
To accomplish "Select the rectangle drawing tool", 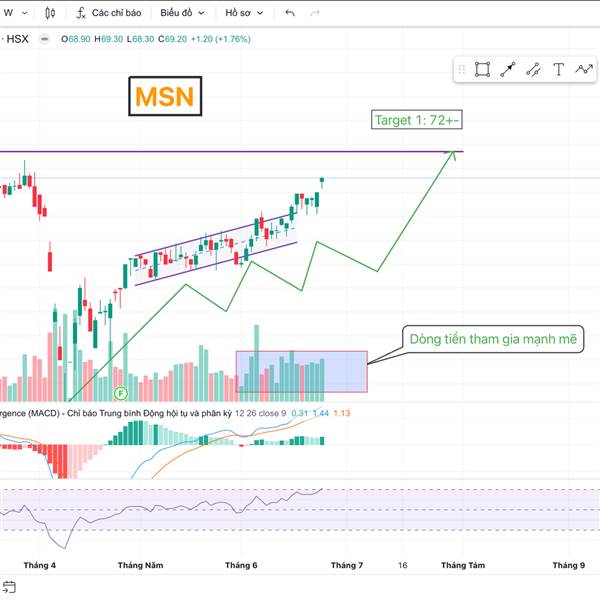I will [x=482, y=70].
